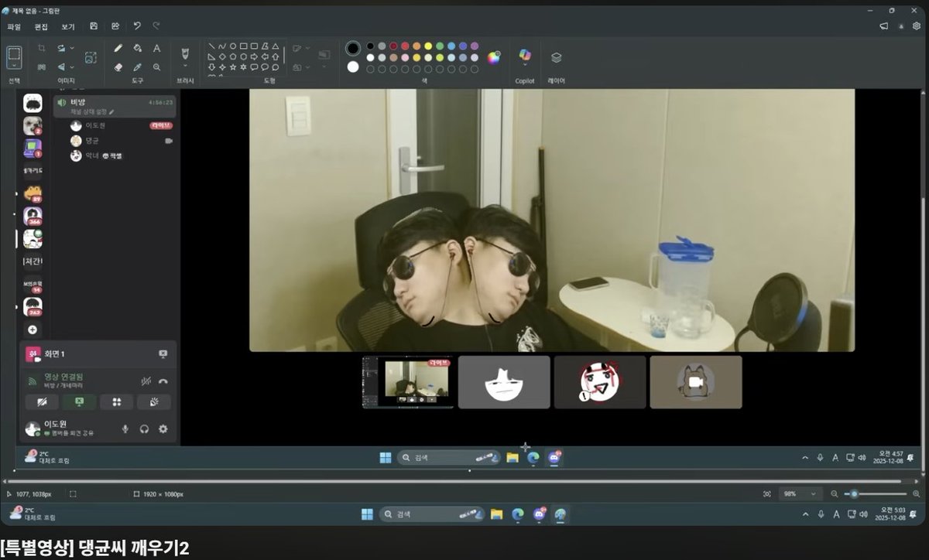Viewport: 929px width, 560px height.
Task: Click the add server plus icon in Discord capture
Action: pos(33,330)
